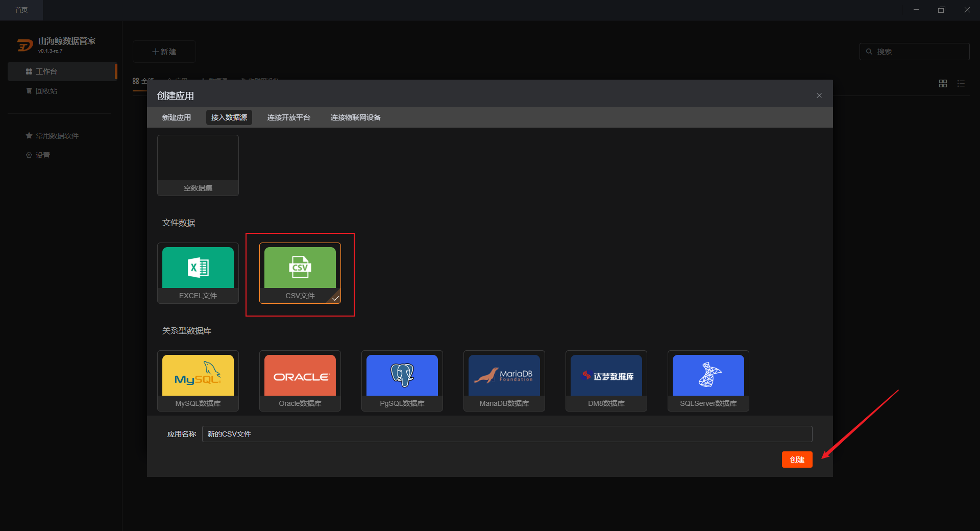Open the 接入数据源 tab
This screenshot has width=980, height=531.
229,117
